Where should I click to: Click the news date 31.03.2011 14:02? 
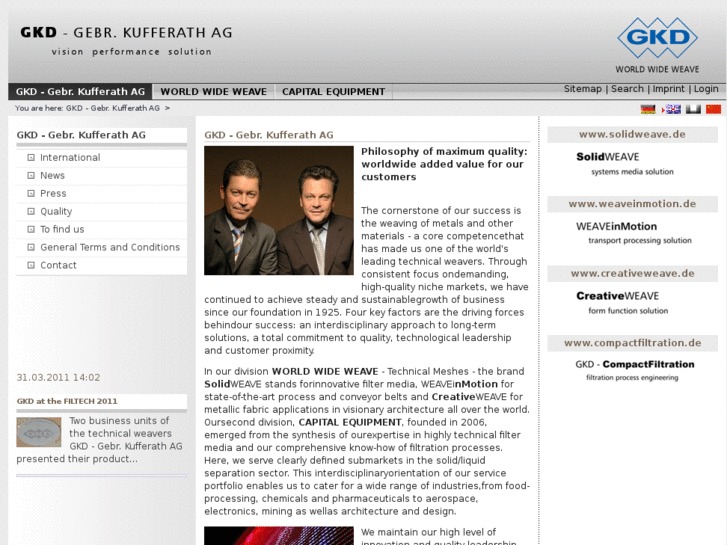tap(58, 378)
